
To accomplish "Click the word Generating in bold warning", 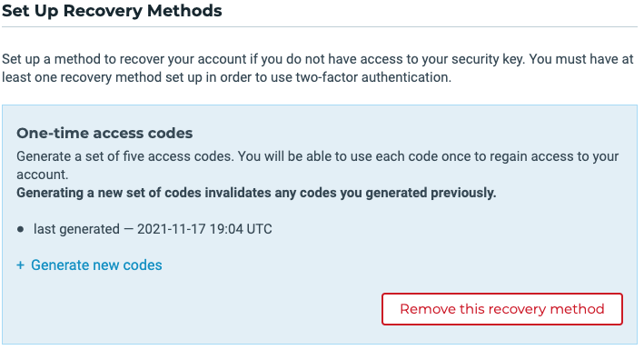I will 50,193.
